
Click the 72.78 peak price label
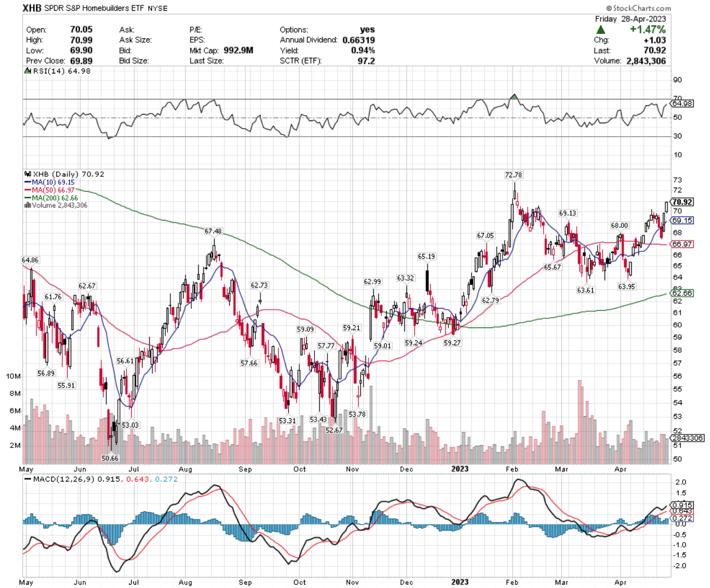pos(513,175)
